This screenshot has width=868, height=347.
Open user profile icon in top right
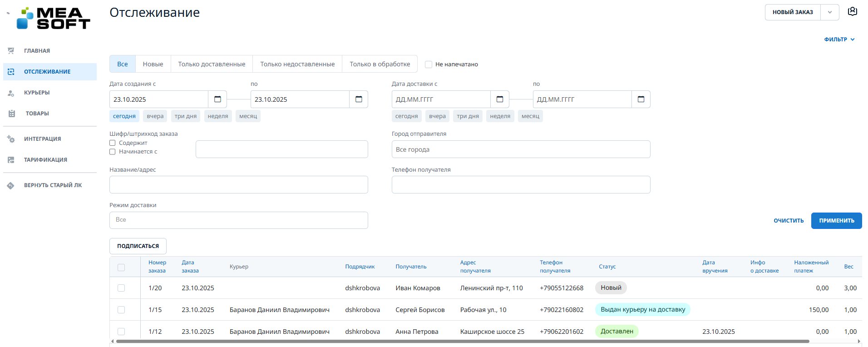coord(852,12)
